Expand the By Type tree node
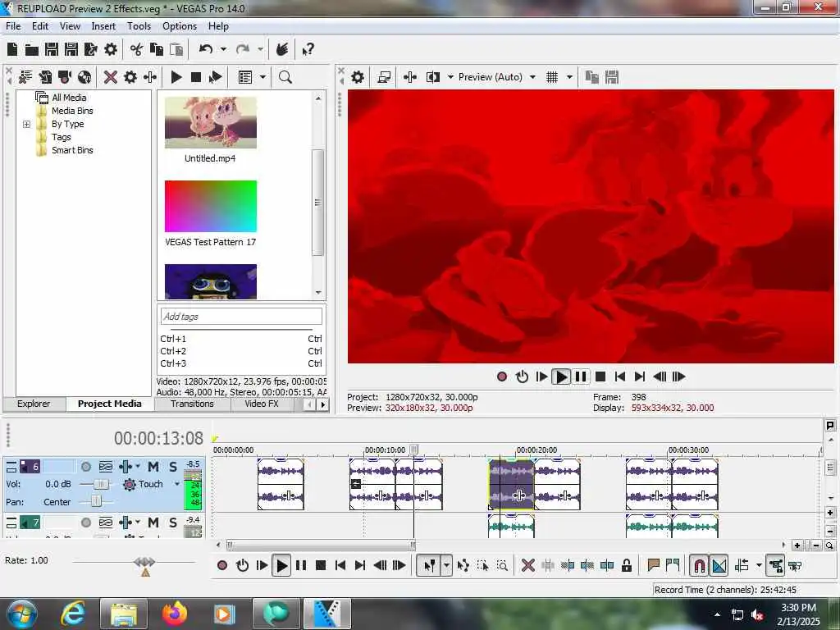 coord(27,125)
